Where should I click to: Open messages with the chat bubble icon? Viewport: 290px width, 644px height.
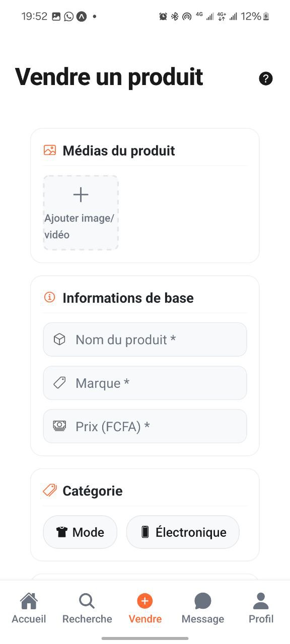point(202,601)
